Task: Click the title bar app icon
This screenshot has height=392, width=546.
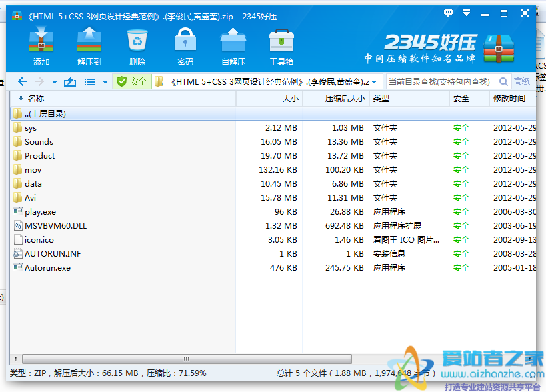Action: (x=17, y=16)
